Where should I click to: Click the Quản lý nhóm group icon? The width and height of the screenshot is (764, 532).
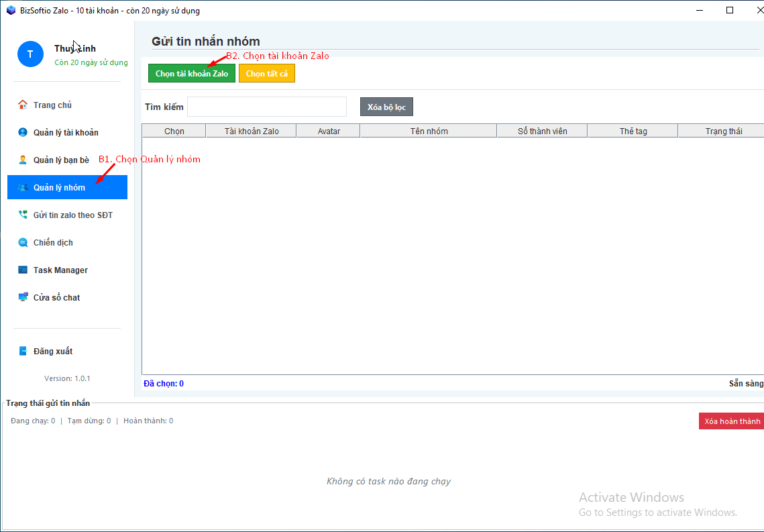(x=23, y=187)
